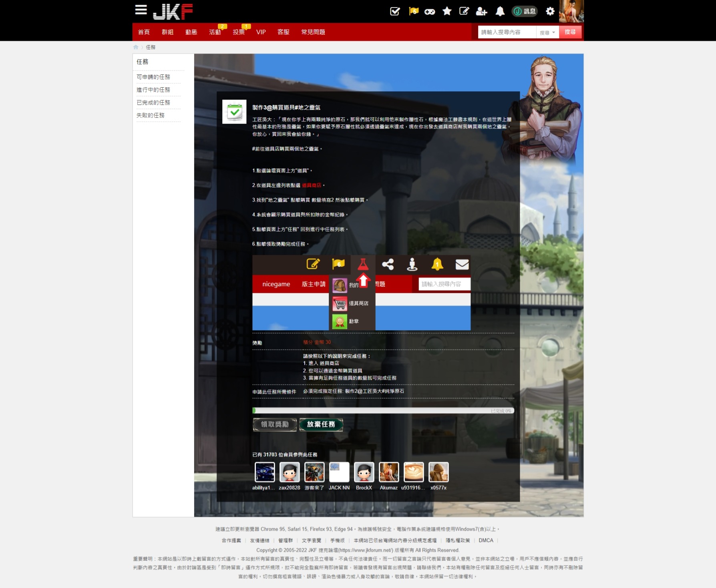Click the 積分 金幣 30 reward text
Screen dimensions: 716x588
[317, 342]
